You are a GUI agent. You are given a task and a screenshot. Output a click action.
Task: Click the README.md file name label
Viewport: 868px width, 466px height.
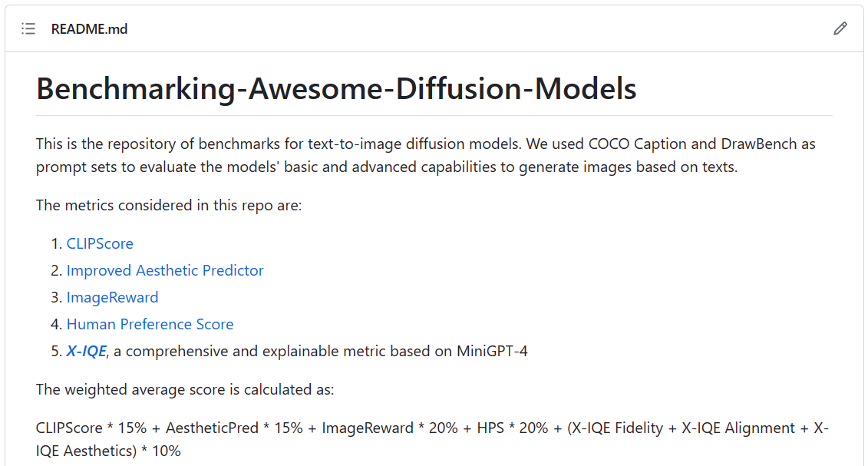pos(89,29)
